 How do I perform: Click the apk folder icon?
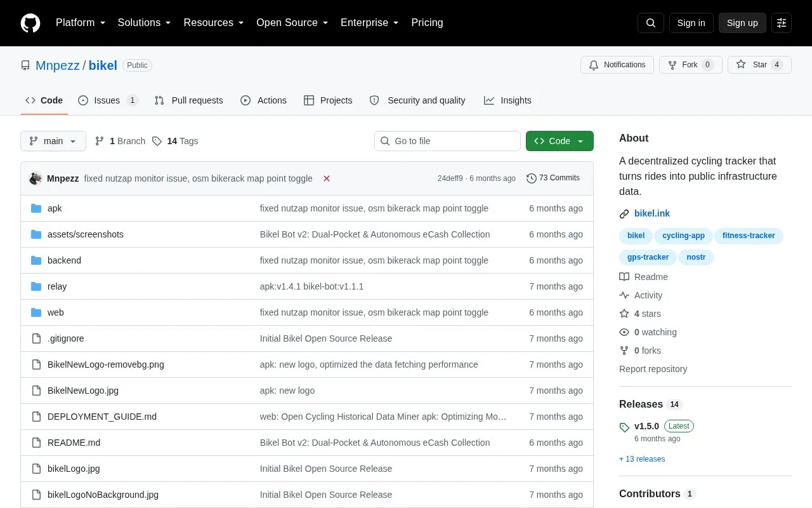(x=36, y=208)
